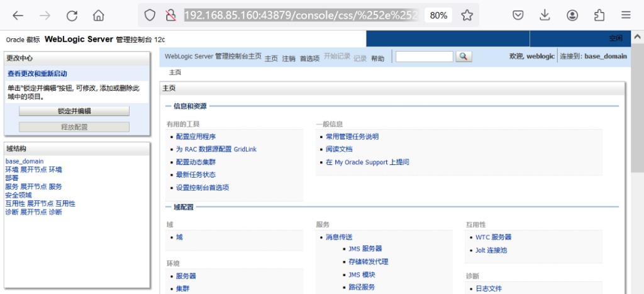Open 在 My Oracle Support 上提问 link

click(367, 162)
